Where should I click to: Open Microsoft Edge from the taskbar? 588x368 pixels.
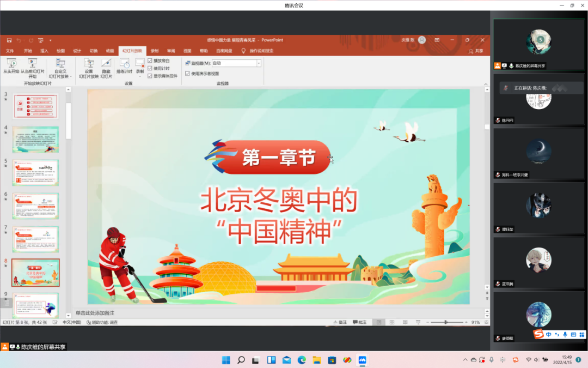tap(301, 360)
